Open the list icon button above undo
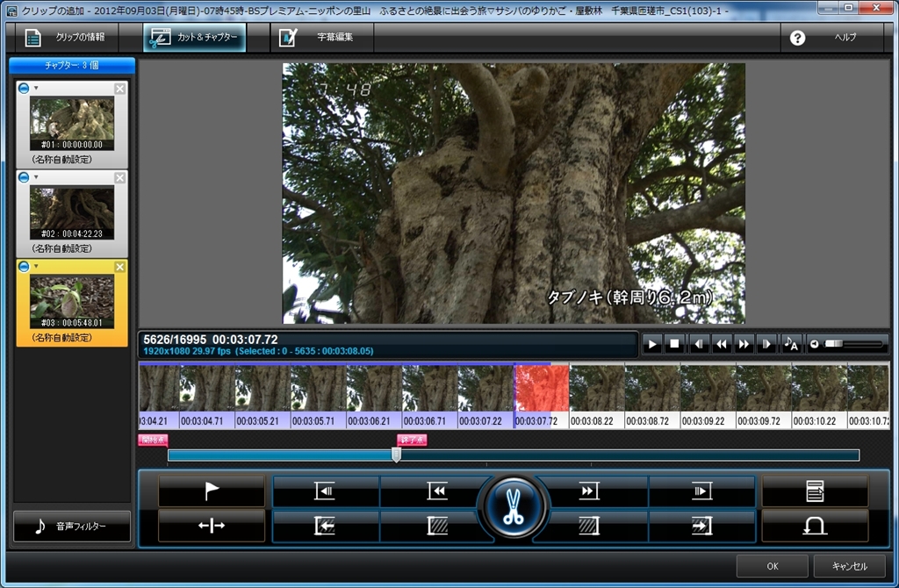The image size is (899, 588). (x=814, y=491)
